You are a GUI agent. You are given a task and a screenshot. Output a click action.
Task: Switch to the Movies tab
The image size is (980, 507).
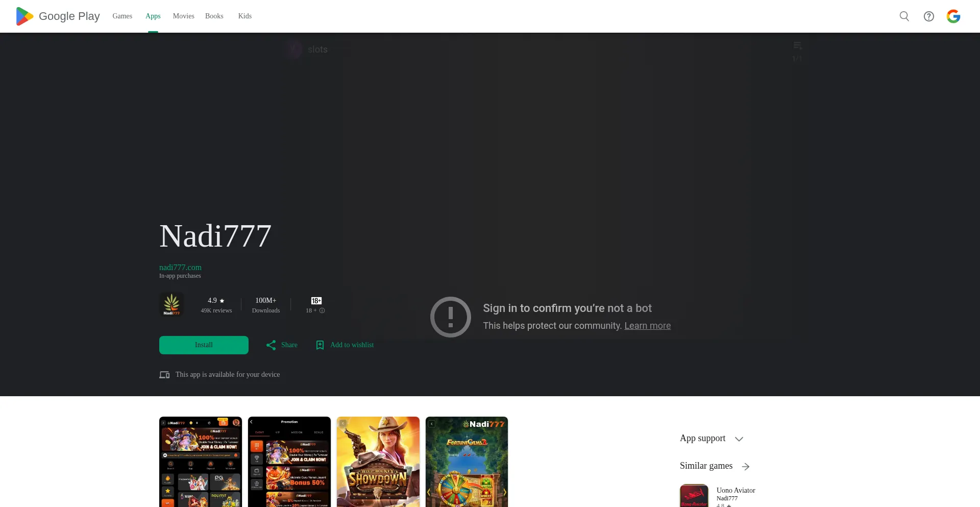click(183, 16)
